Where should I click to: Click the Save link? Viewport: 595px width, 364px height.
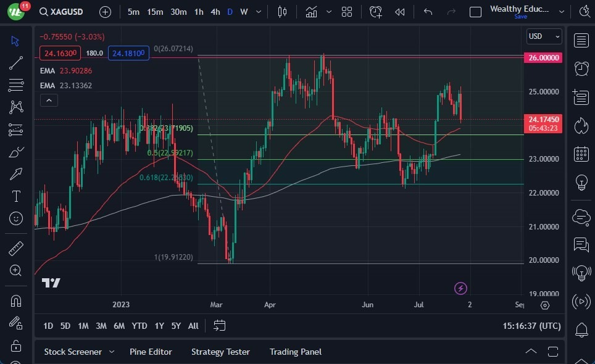[x=522, y=17]
